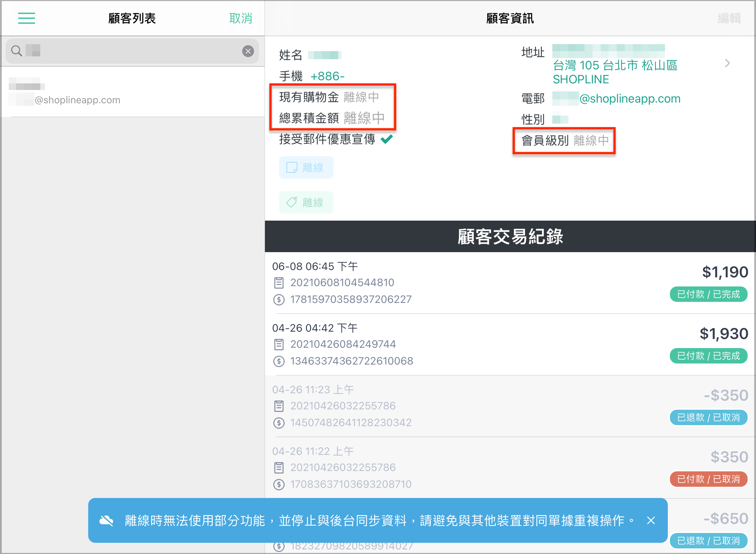This screenshot has height=554, width=756.
Task: Click the offline tag icon button
Action: pos(306,202)
